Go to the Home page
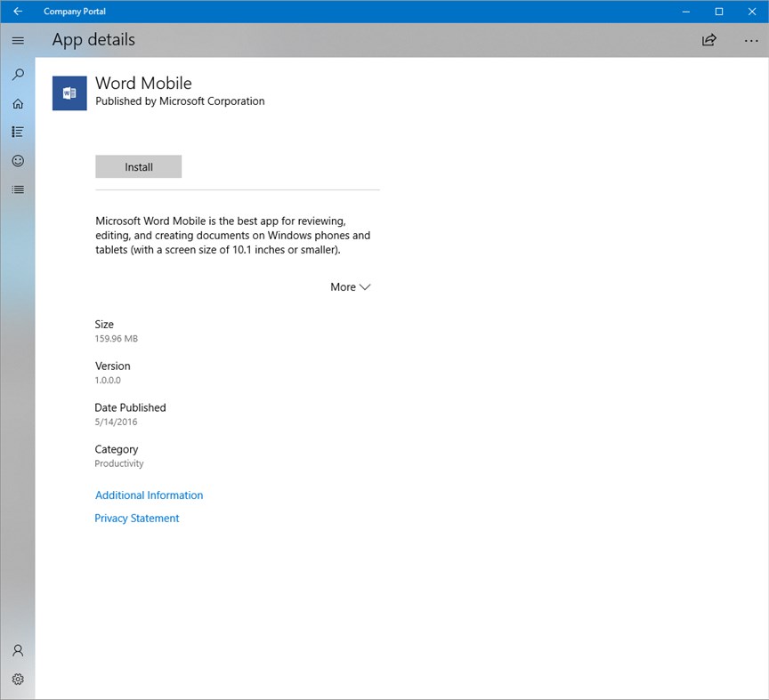Screen dimensions: 769x700 (18, 103)
